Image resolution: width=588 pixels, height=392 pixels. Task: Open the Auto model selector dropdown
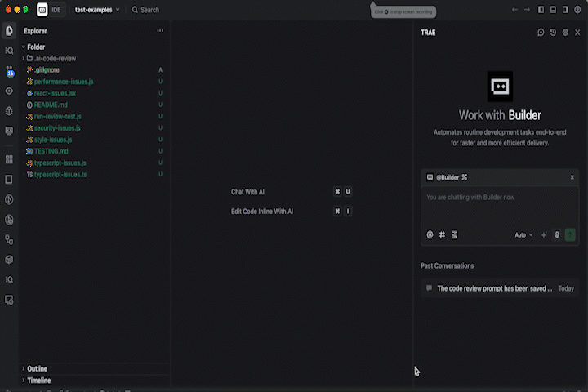click(523, 235)
